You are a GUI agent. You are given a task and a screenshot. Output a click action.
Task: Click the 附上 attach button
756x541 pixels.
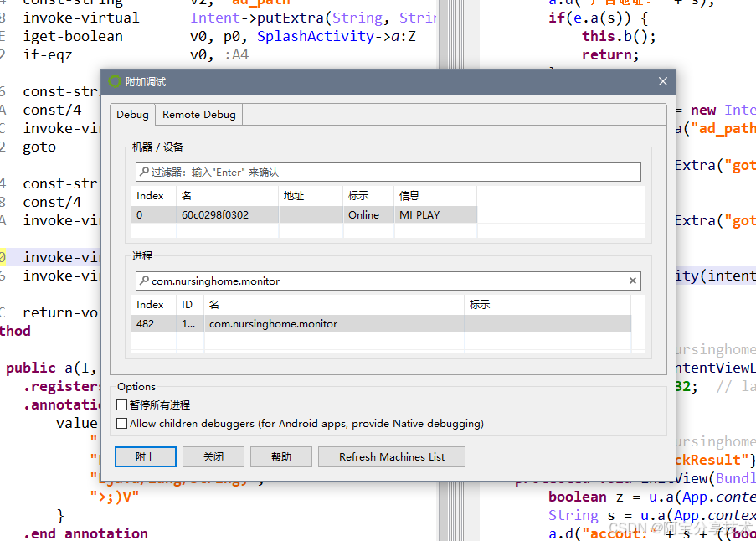(146, 456)
